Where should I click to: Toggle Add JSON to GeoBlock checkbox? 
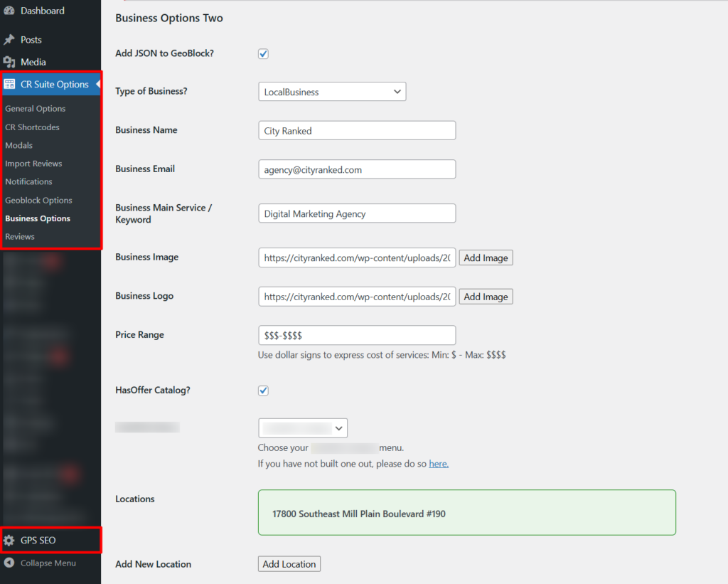tap(263, 54)
